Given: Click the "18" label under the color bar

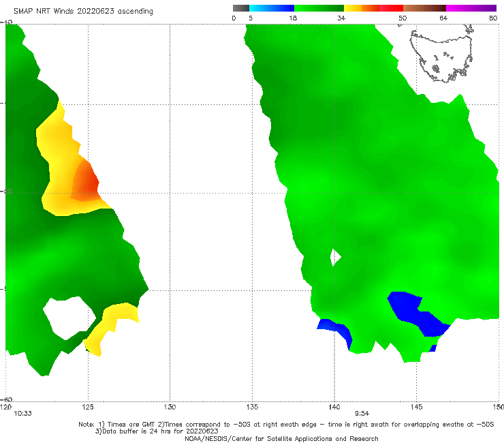Looking at the screenshot, I should click(x=293, y=18).
